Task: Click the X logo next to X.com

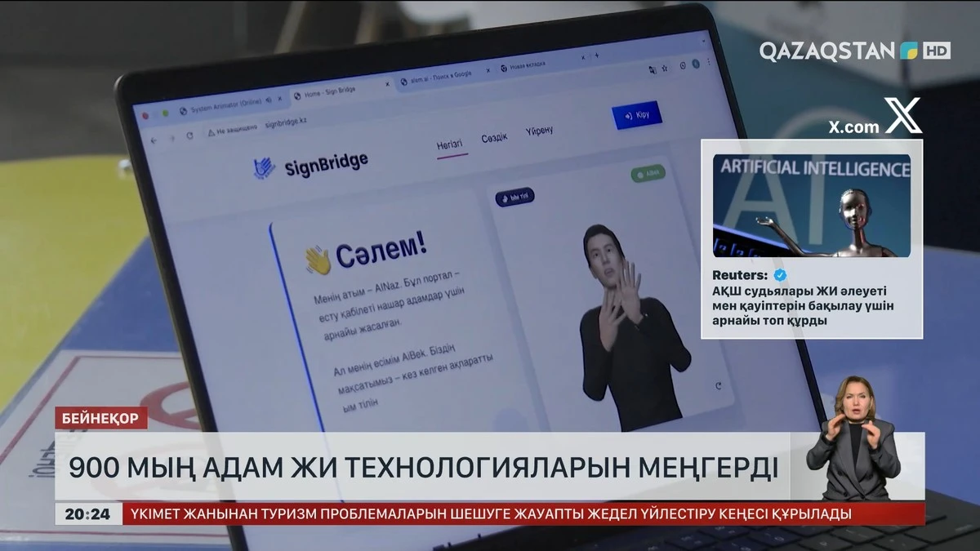Action: (902, 116)
